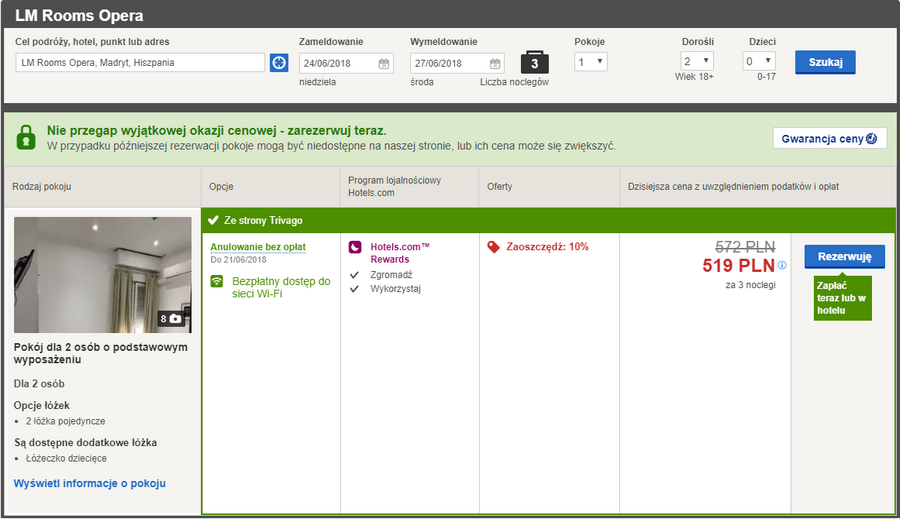Click the suitcase nights count icon
Screen dimensions: 900x519
[534, 62]
